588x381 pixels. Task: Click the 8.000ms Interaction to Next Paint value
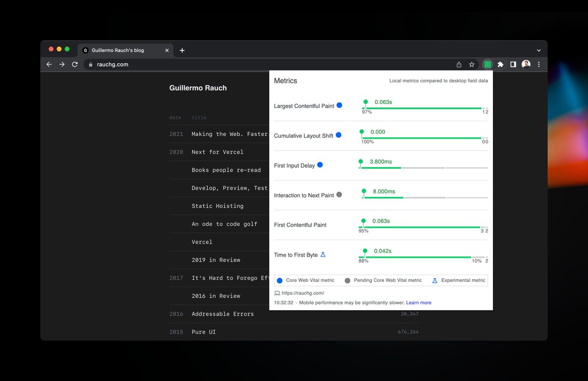(x=384, y=191)
